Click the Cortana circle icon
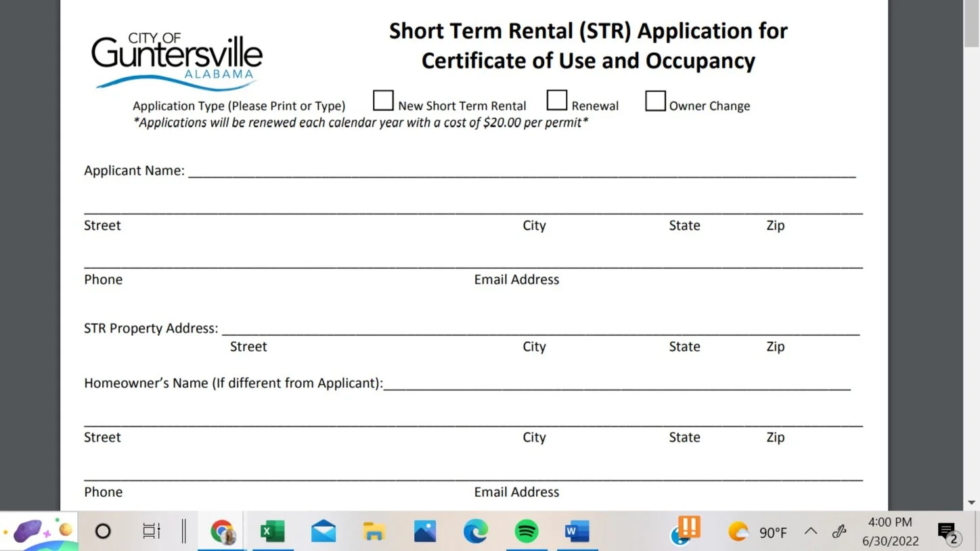 tap(103, 531)
